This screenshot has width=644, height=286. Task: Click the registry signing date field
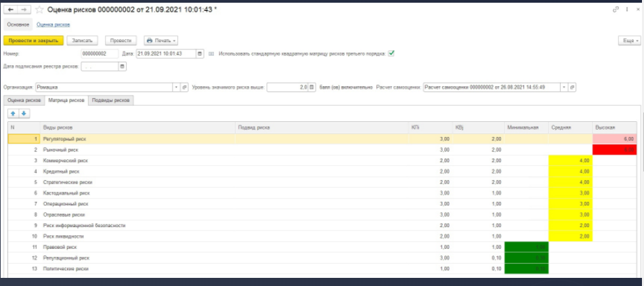[x=100, y=66]
